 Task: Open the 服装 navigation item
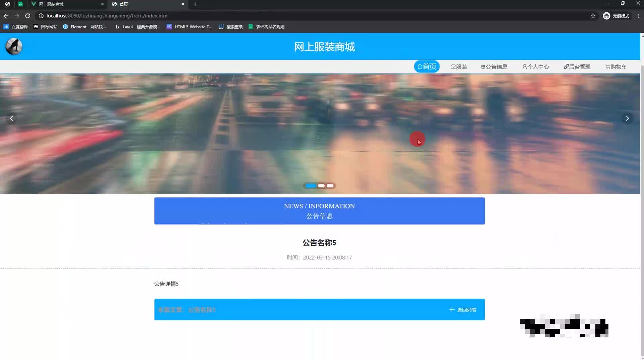click(x=459, y=67)
